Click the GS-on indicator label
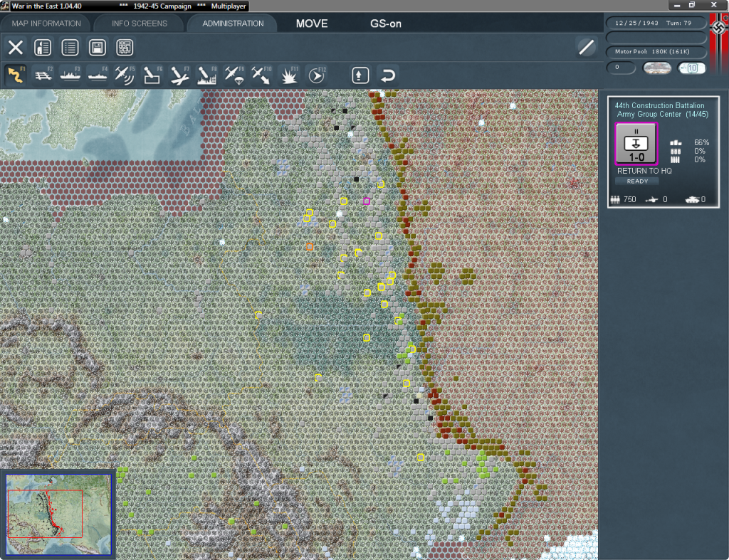The width and height of the screenshot is (729, 560). (385, 23)
